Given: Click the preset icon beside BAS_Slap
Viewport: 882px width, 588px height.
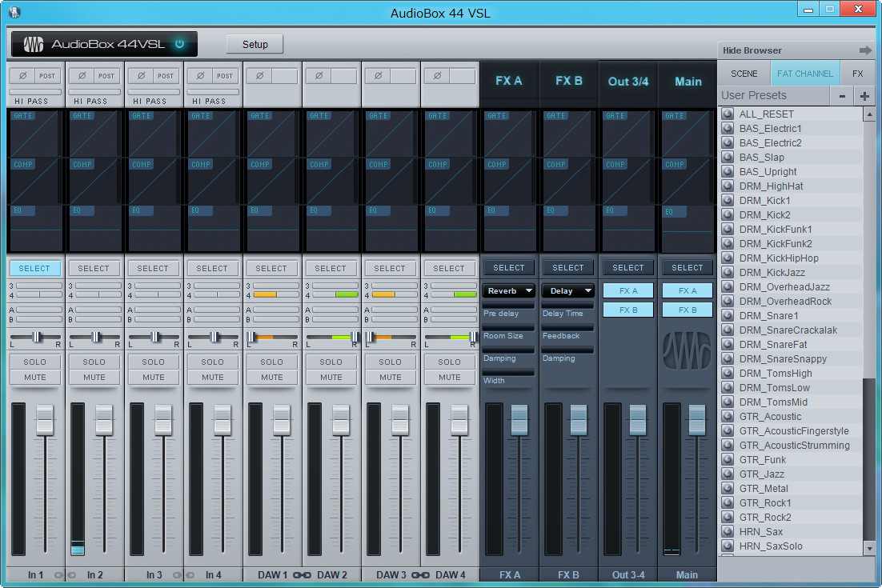Looking at the screenshot, I should coord(728,157).
